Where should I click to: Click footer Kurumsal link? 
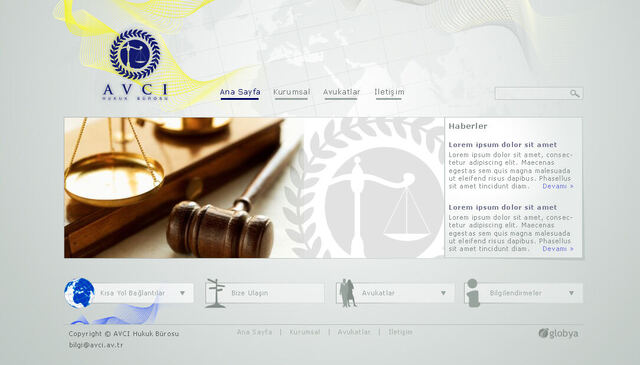point(305,332)
